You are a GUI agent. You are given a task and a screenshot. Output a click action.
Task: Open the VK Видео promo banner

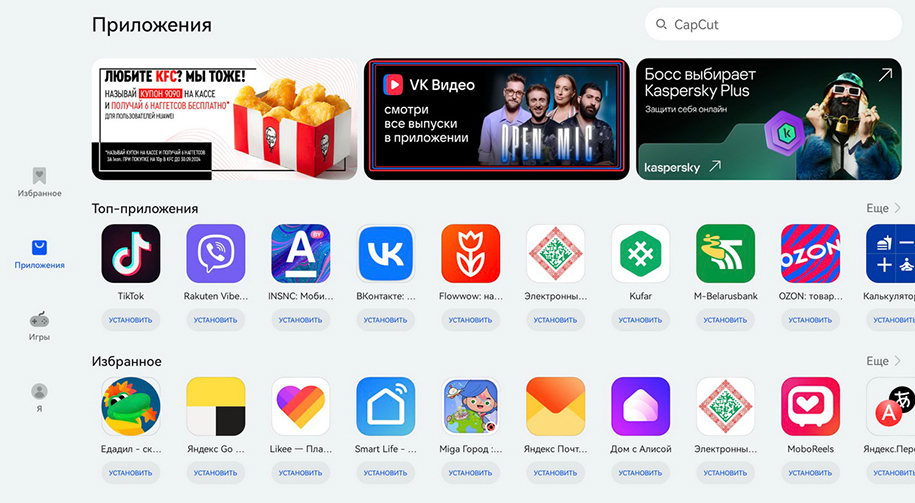pyautogui.click(x=497, y=119)
